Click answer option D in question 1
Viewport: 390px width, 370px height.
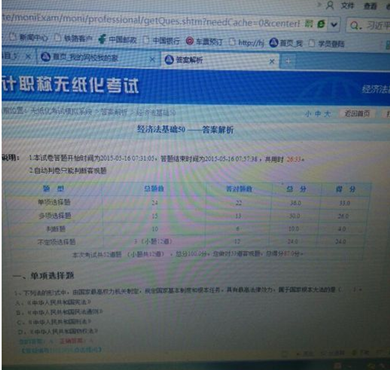pos(57,331)
